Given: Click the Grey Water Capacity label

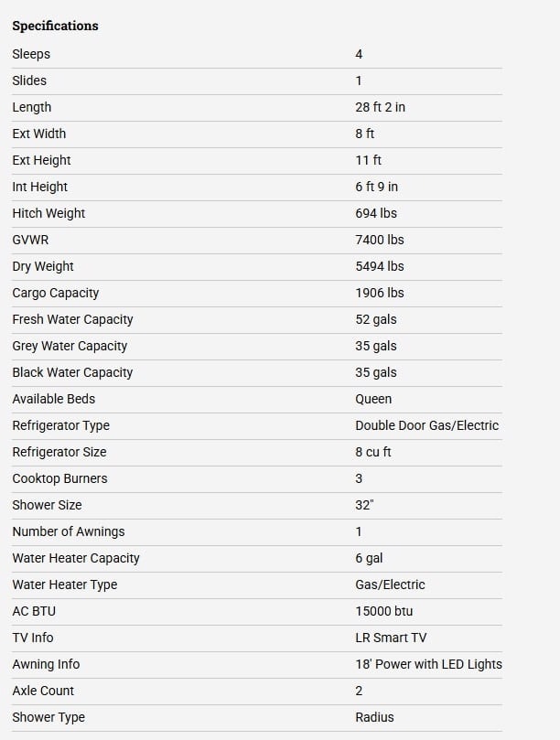Looking at the screenshot, I should click(x=70, y=346).
